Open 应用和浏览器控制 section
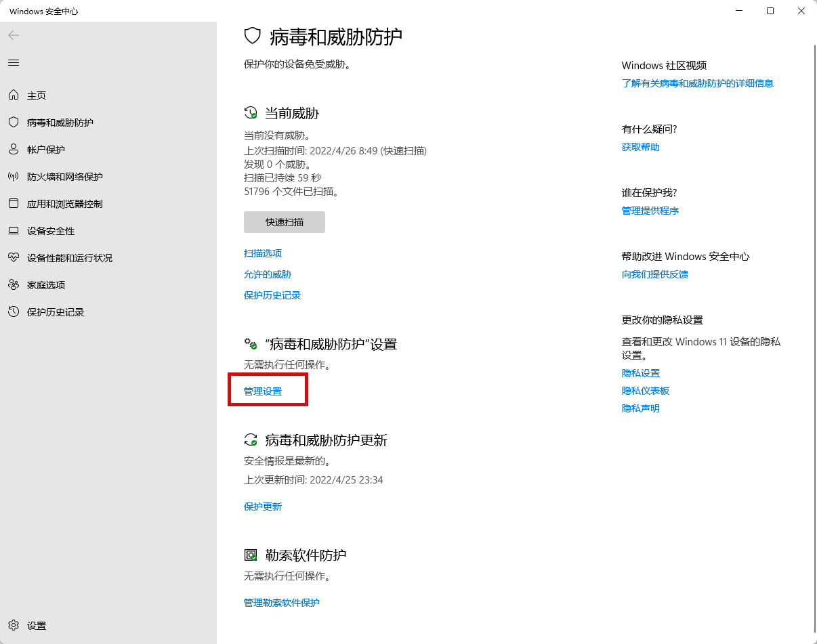This screenshot has height=644, width=817. [x=65, y=204]
